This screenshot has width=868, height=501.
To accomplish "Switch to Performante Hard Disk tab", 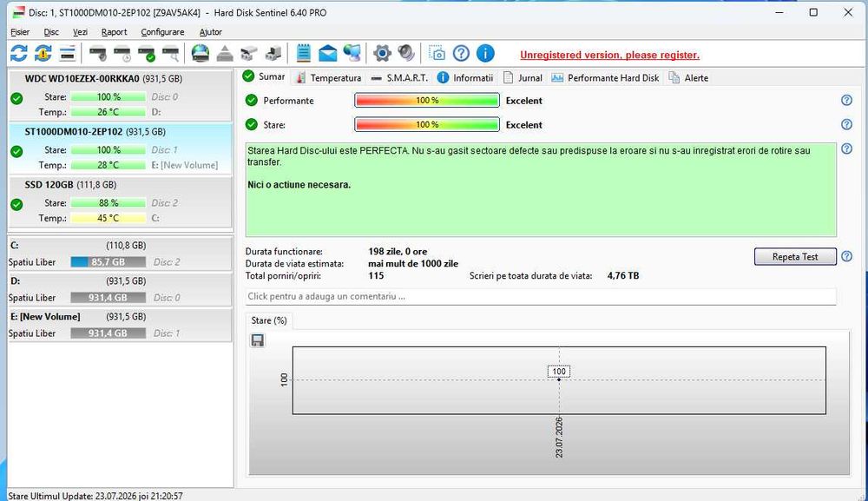I will point(605,78).
